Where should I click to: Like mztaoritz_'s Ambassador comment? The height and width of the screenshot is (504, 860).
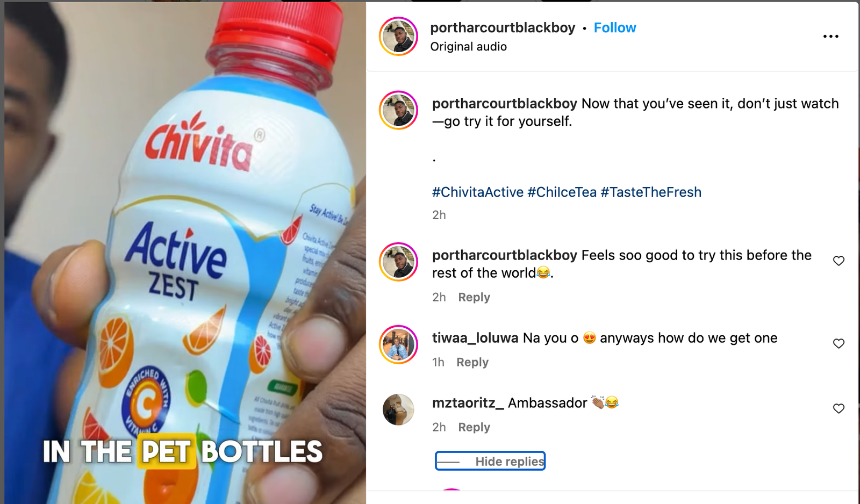click(838, 409)
